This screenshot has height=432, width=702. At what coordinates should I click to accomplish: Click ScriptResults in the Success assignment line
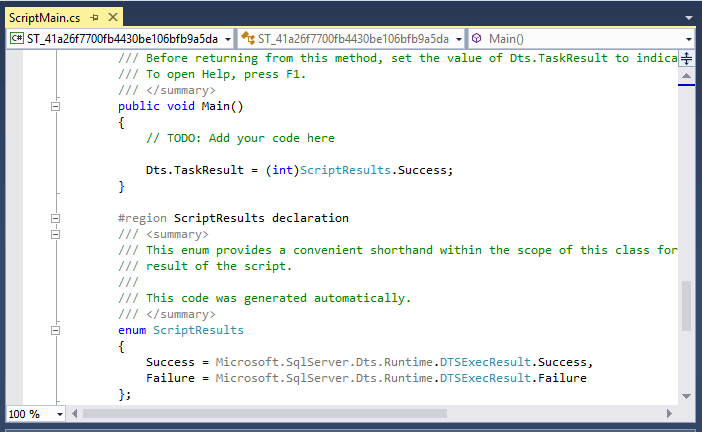(x=345, y=170)
